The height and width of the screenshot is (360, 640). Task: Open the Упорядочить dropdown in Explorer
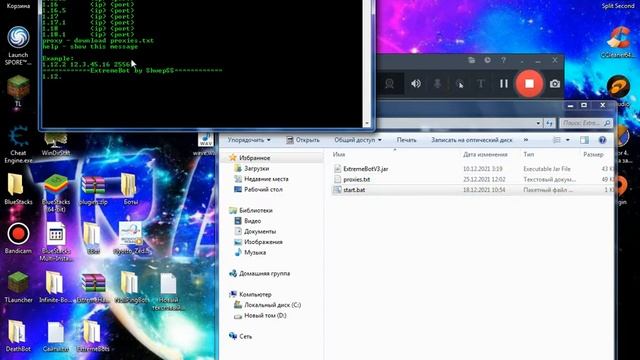(x=249, y=140)
